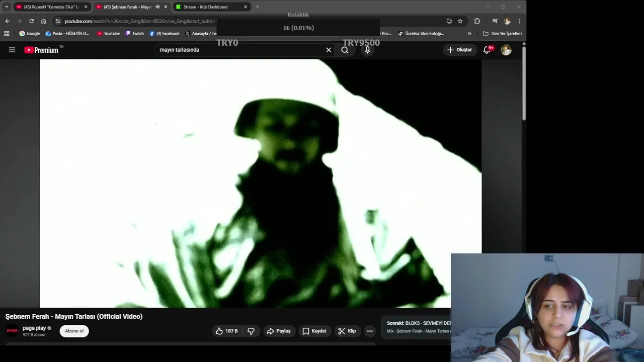Open a new browser tab
This screenshot has height=362, width=644.
258,7
